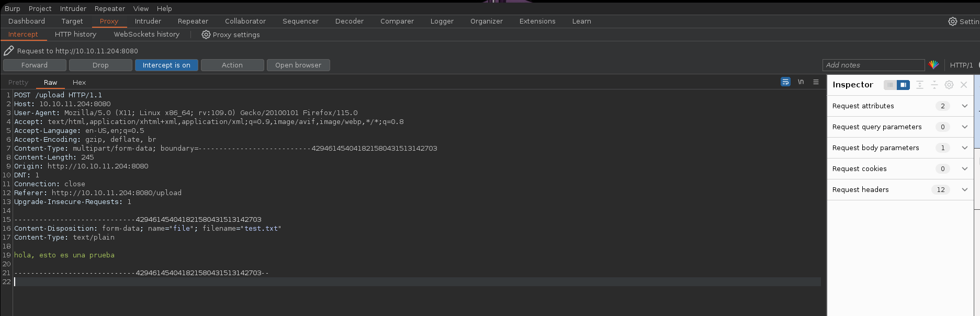This screenshot has width=980, height=316.
Task: Expand the Request headers section
Action: (964, 189)
